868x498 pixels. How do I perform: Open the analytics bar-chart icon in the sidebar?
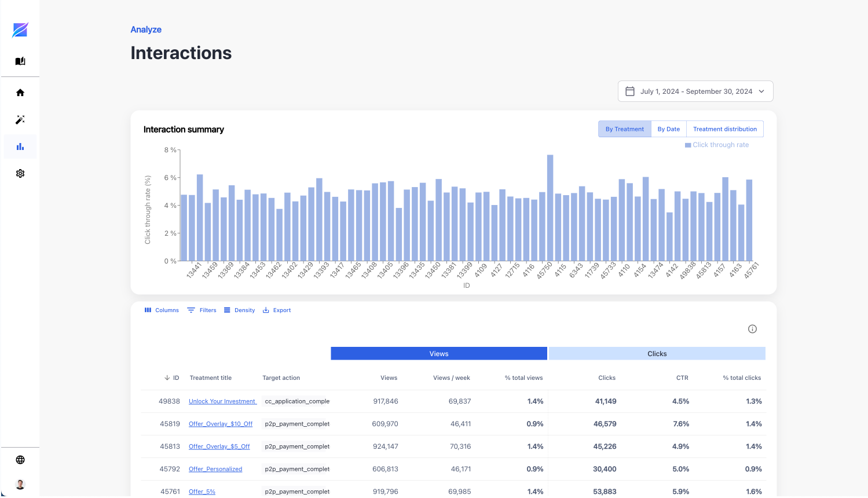click(20, 147)
